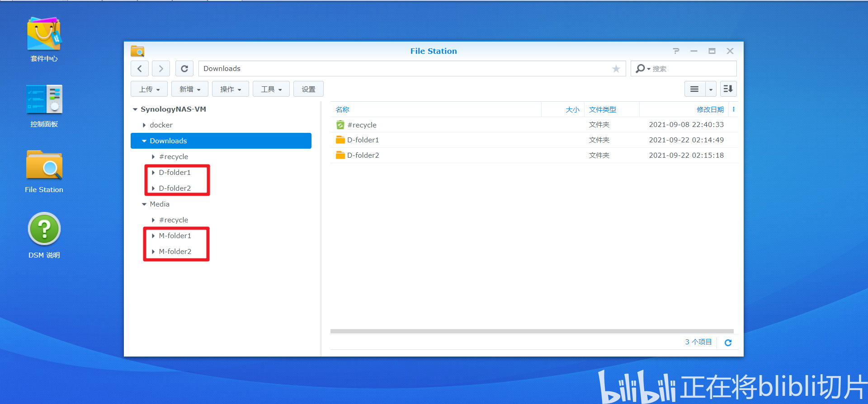The image size is (868, 404).
Task: Expand the docker folder in the tree
Action: 144,125
